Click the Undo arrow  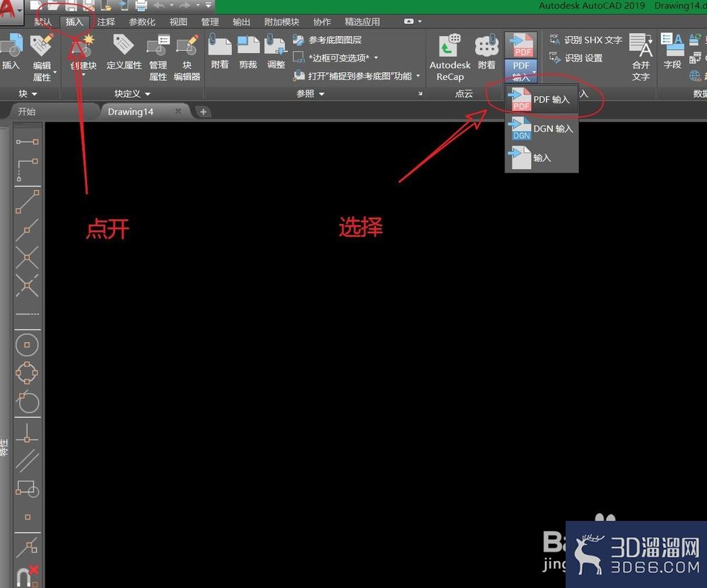click(x=159, y=6)
